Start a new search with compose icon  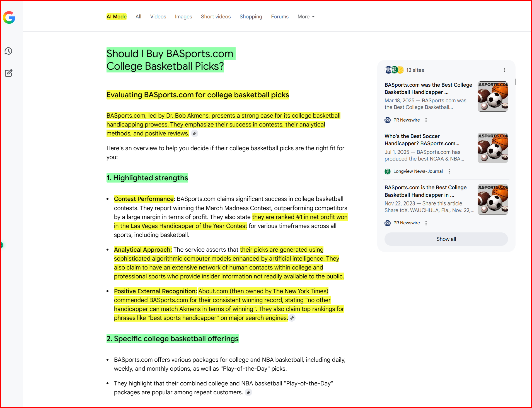pos(9,73)
